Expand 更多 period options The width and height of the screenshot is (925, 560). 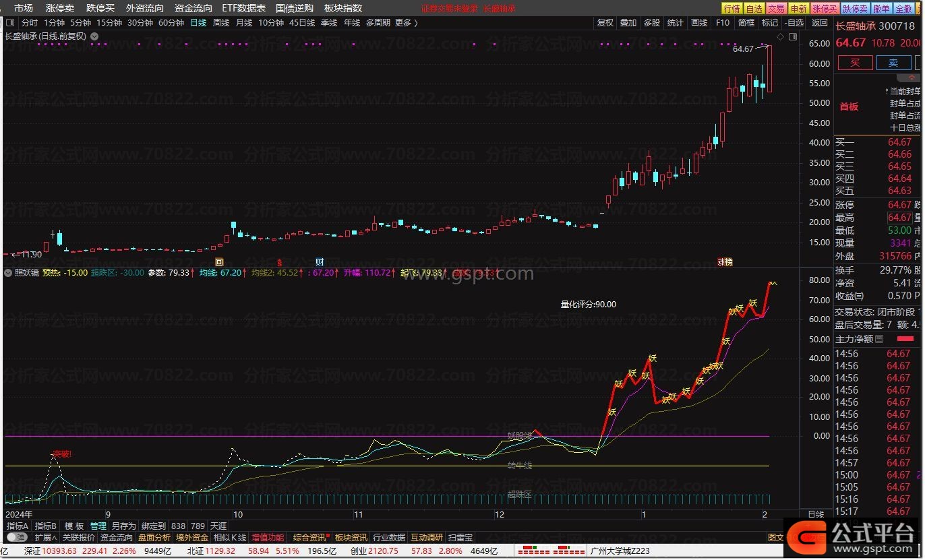click(x=406, y=23)
